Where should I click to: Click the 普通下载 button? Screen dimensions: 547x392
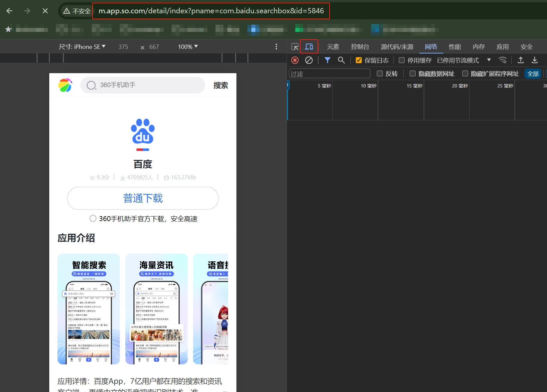coord(143,198)
